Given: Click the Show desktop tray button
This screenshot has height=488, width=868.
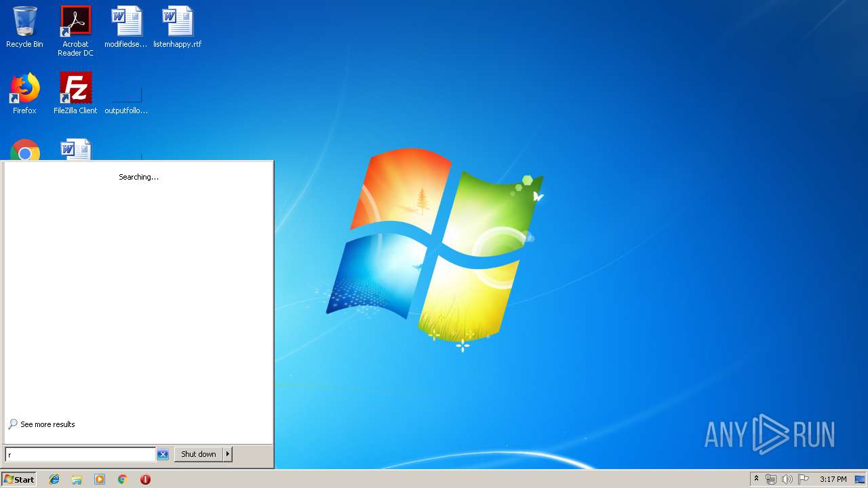Looking at the screenshot, I should (860, 479).
